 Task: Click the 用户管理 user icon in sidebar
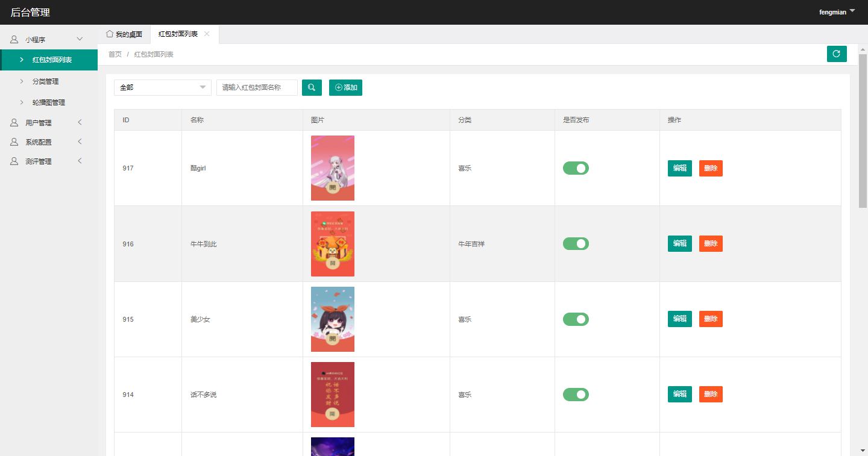coord(13,122)
